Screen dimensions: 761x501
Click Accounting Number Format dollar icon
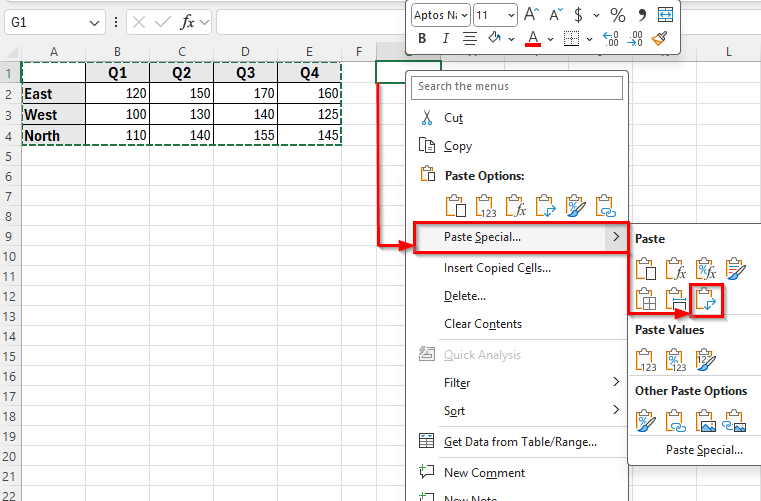tap(578, 15)
